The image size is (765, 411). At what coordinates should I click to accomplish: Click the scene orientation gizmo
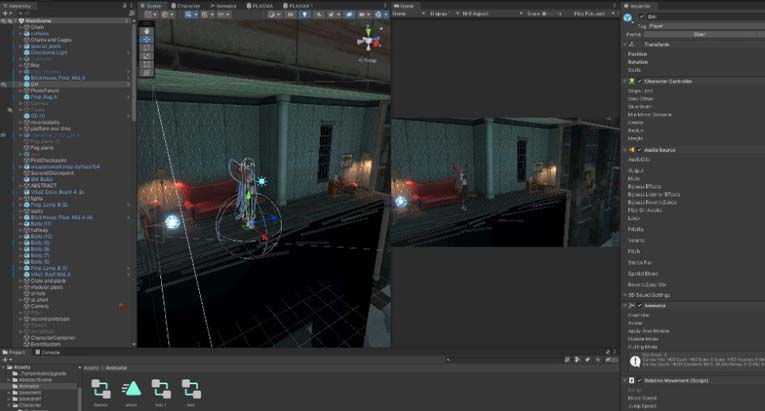[x=368, y=42]
